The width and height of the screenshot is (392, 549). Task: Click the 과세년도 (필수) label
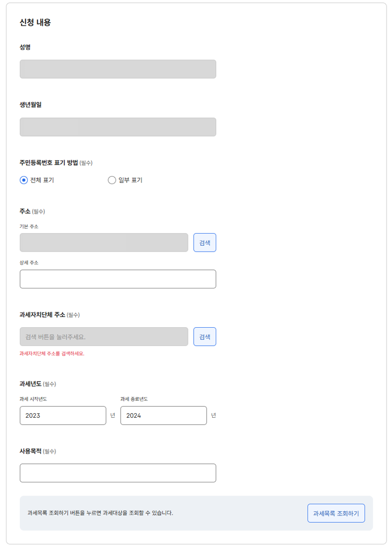[33, 383]
